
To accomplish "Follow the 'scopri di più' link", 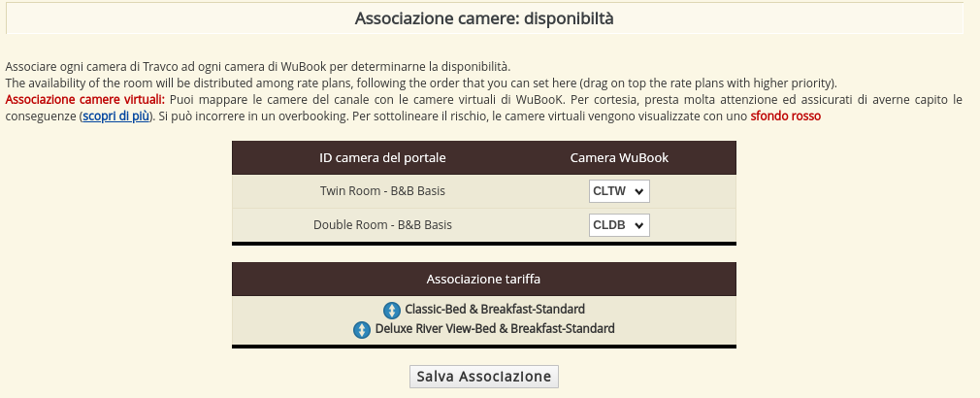I will pyautogui.click(x=115, y=116).
